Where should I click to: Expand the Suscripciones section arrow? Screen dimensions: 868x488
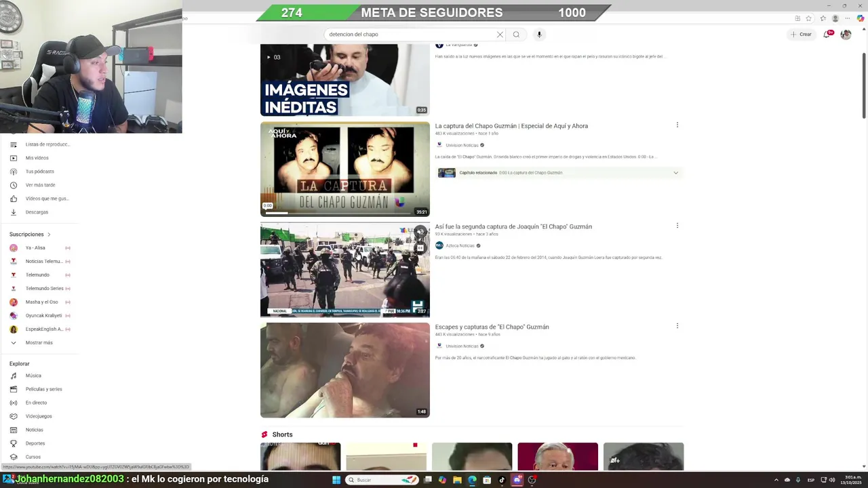tap(49, 235)
